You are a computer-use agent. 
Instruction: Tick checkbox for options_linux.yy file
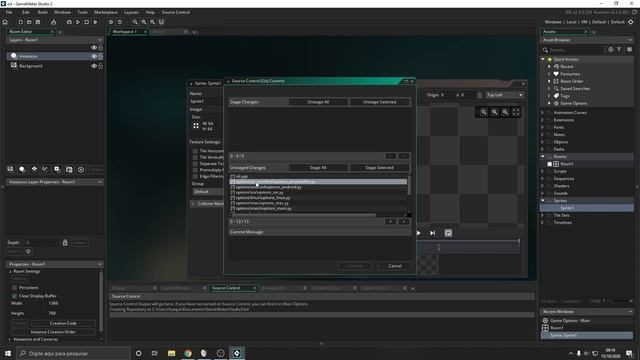coord(233,198)
